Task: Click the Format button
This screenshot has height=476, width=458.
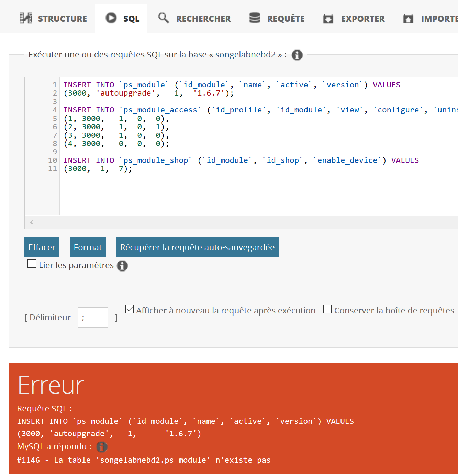Action: pyautogui.click(x=88, y=247)
